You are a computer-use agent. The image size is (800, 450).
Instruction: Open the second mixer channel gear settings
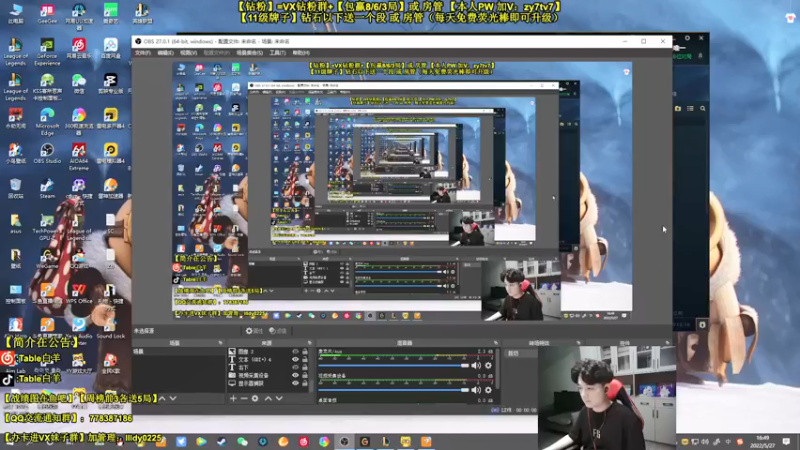coord(488,390)
